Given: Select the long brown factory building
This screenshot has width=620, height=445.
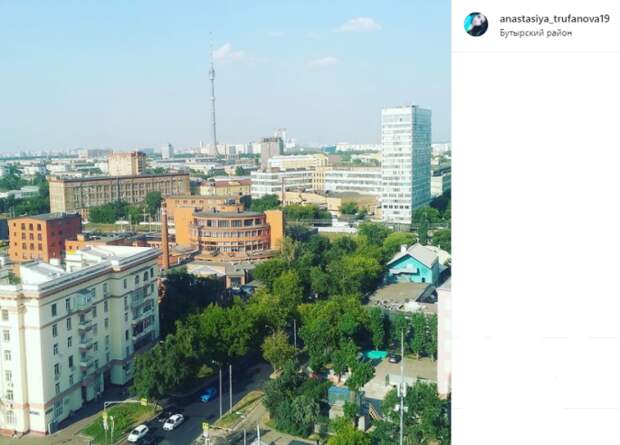Looking at the screenshot, I should pyautogui.click(x=119, y=192).
